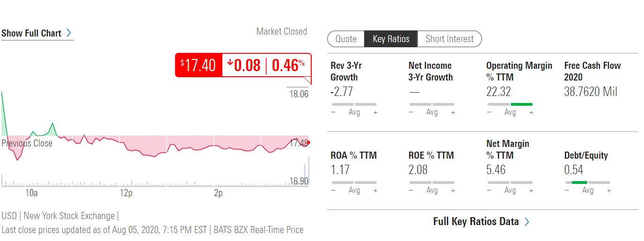The image size is (644, 241).
Task: Open the Short Interest tab
Action: click(449, 39)
